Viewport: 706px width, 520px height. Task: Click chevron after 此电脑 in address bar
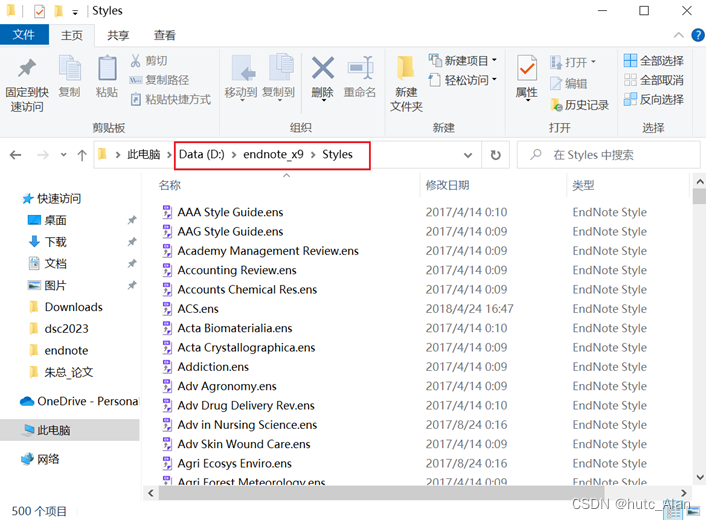tap(169, 155)
